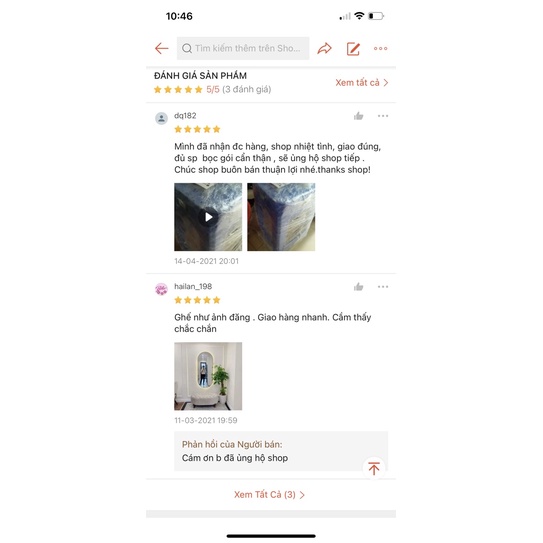The width and height of the screenshot is (543, 543).
Task: Open more options for dq182's review
Action: [x=383, y=116]
